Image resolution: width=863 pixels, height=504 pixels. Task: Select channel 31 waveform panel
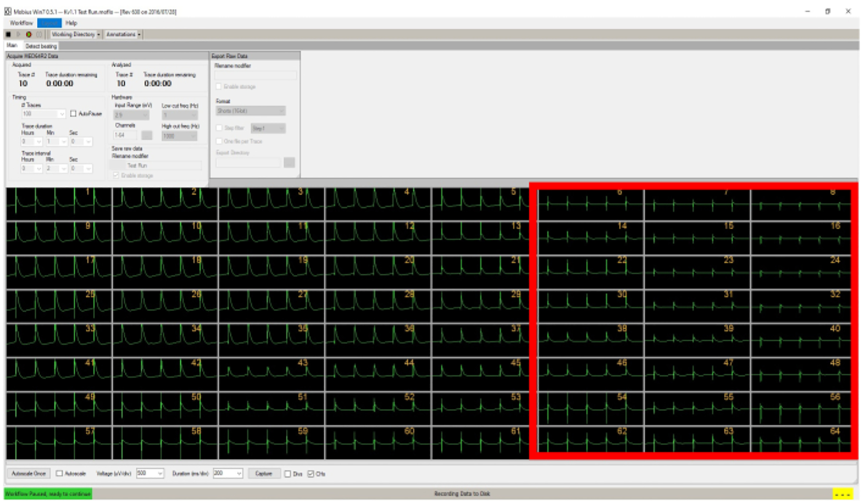[x=697, y=306]
